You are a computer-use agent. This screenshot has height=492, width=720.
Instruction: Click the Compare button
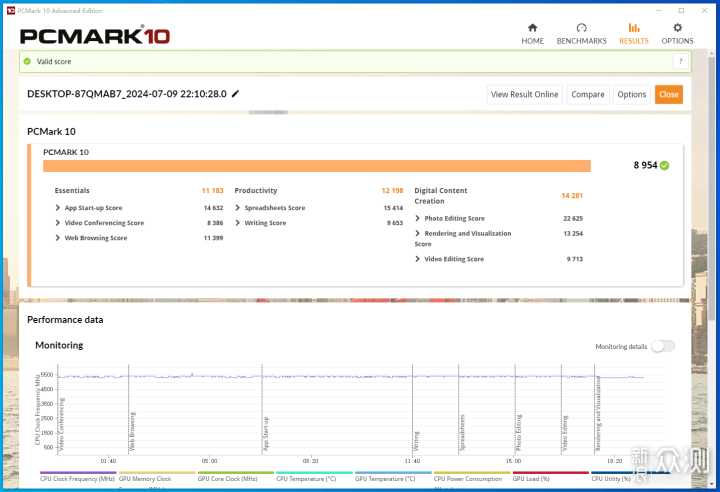pos(588,94)
